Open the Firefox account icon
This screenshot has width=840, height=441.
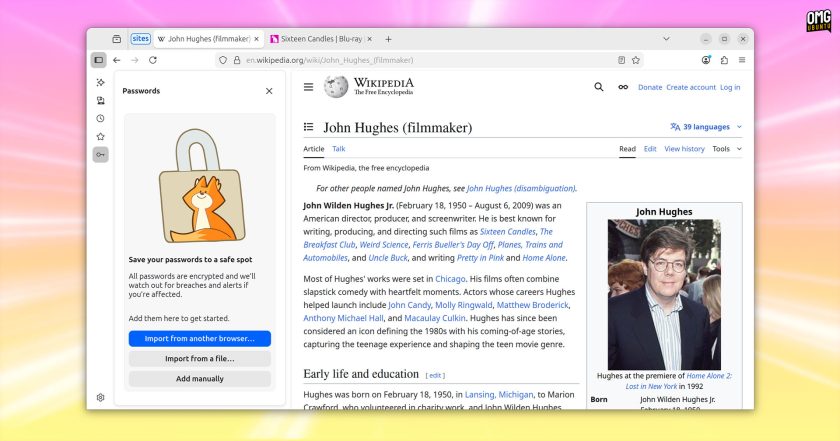point(706,60)
